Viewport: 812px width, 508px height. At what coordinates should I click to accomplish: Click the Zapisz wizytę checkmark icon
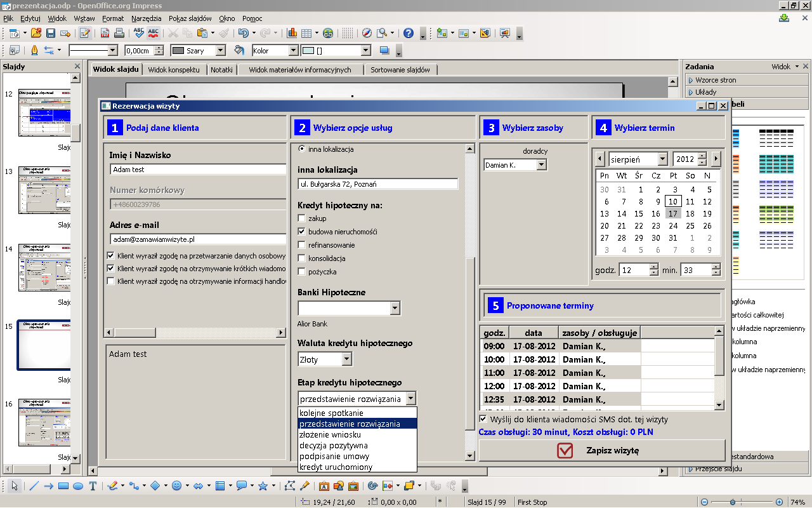pos(565,450)
